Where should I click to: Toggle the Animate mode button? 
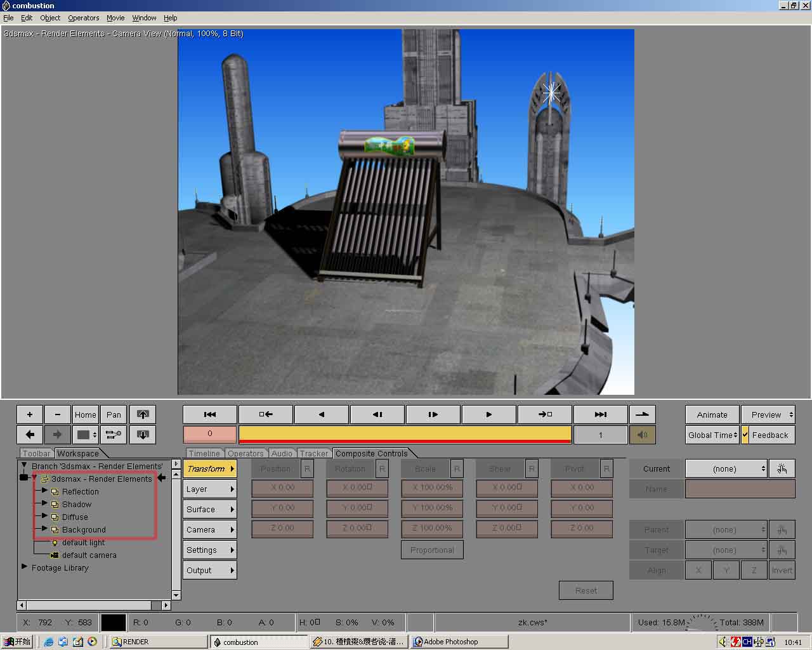click(x=712, y=415)
